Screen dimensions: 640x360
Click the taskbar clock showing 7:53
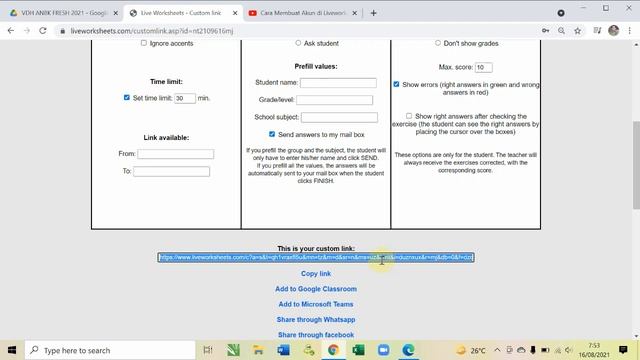[594, 350]
